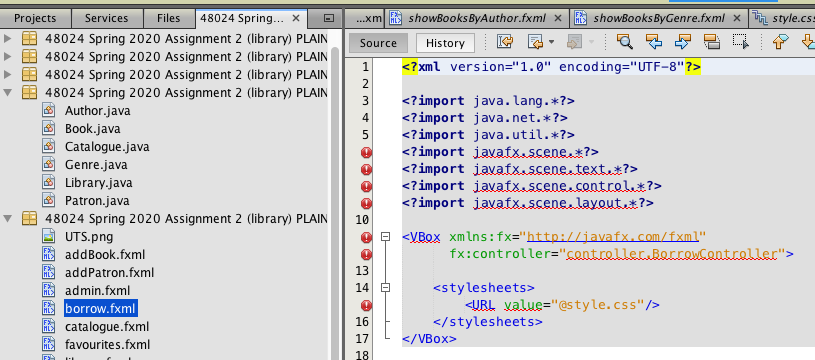815x360 pixels.
Task: Click the Genre.java class icon
Action: 49,165
